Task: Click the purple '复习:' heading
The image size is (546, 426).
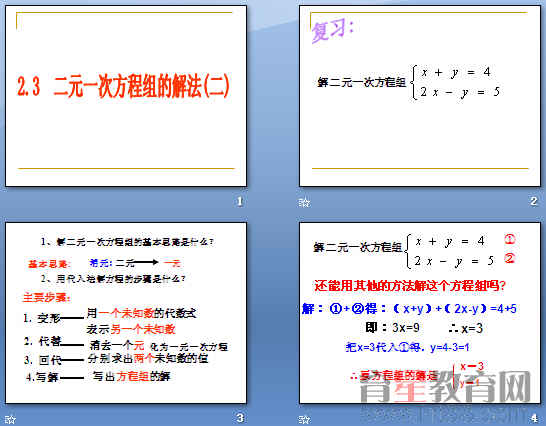Action: (x=332, y=30)
